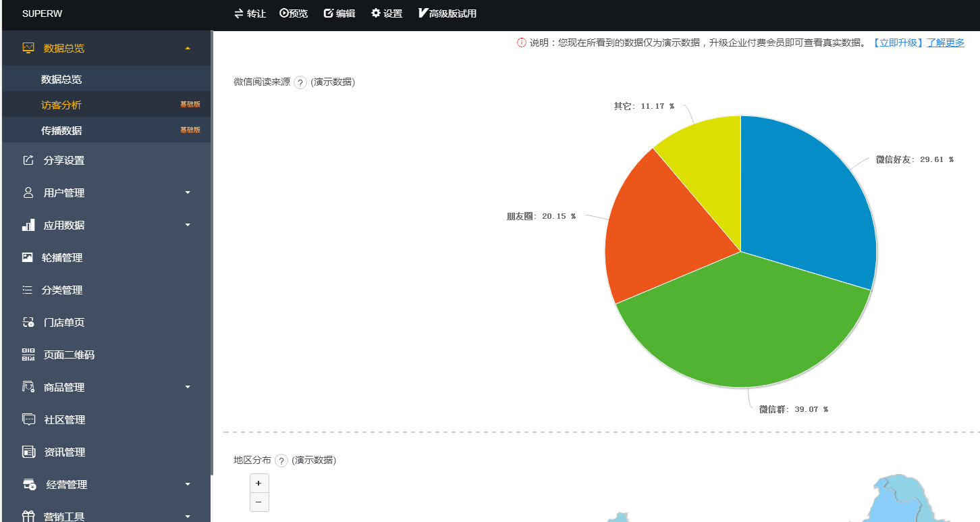The height and width of the screenshot is (522, 980).
Task: Click the sidebar vertical scrollbar
Action: click(212, 253)
